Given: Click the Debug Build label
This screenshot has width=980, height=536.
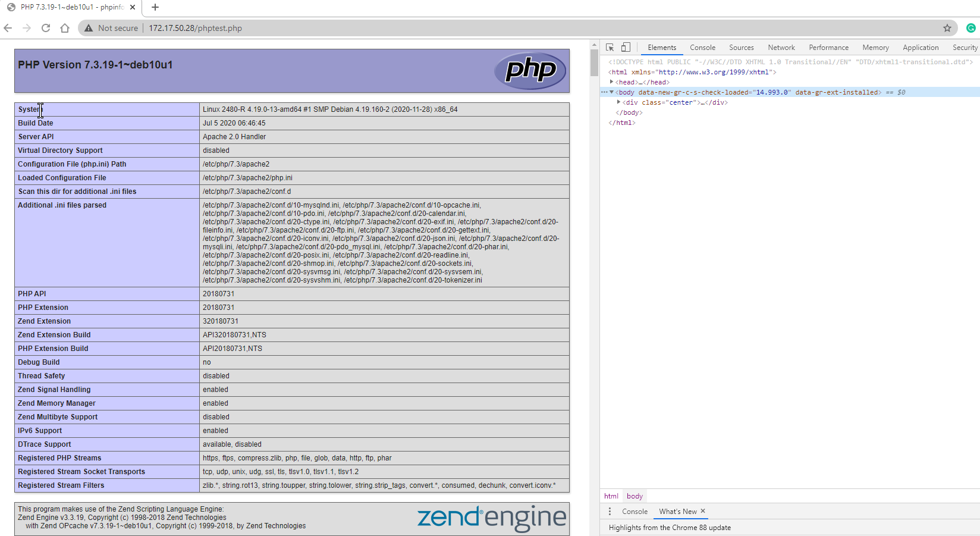Looking at the screenshot, I should coord(39,362).
